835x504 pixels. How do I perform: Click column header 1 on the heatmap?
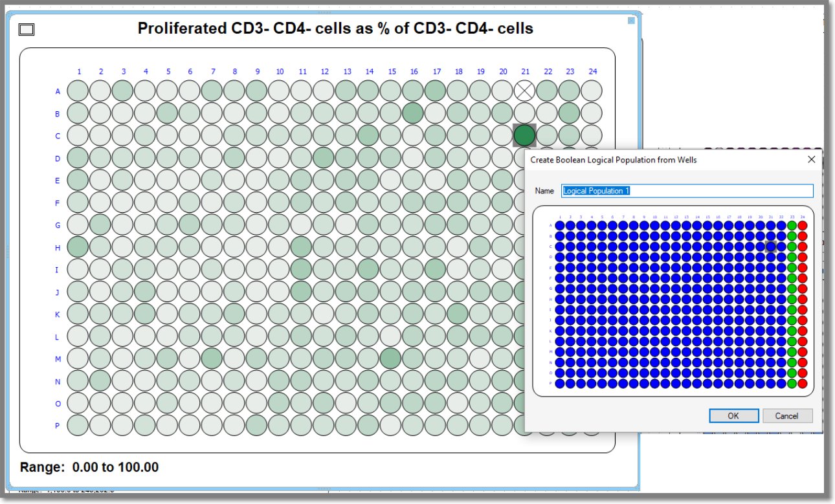click(79, 72)
